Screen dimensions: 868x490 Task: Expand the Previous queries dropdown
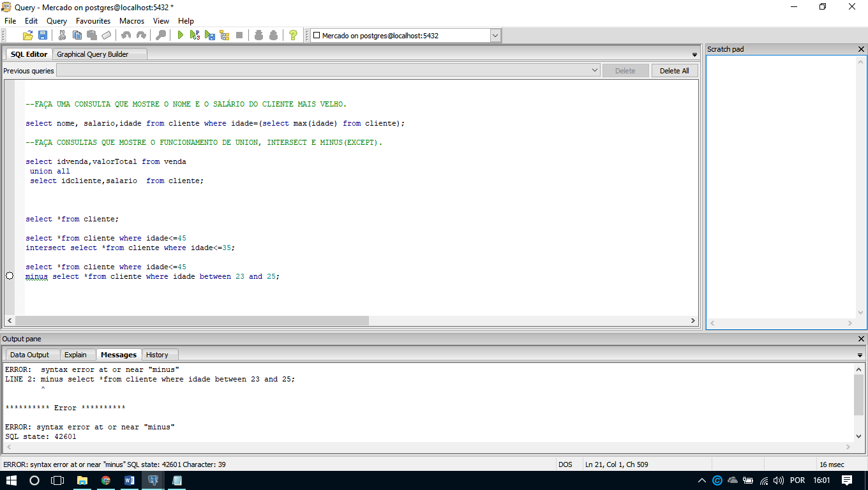click(x=595, y=70)
